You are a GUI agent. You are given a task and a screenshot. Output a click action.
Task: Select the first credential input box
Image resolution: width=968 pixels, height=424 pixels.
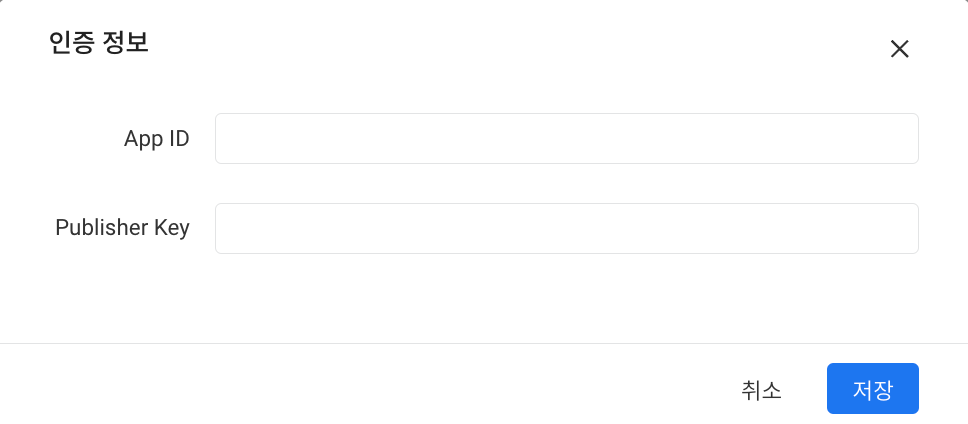[x=567, y=138]
